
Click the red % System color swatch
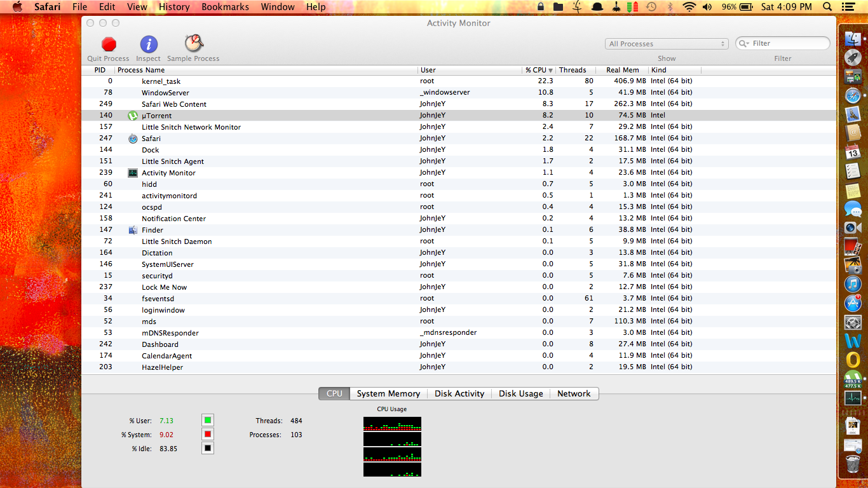click(x=208, y=434)
